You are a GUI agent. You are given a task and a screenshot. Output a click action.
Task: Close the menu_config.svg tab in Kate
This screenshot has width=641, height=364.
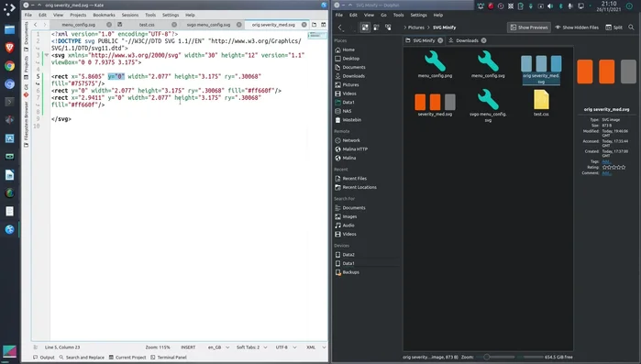coord(109,25)
